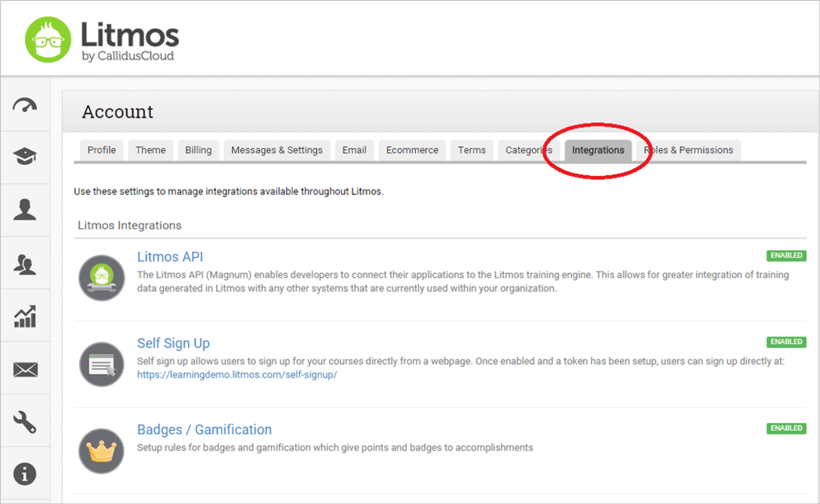Follow the learningdemo.litmos.com self-signup URL
The width and height of the screenshot is (820, 504).
click(x=237, y=375)
